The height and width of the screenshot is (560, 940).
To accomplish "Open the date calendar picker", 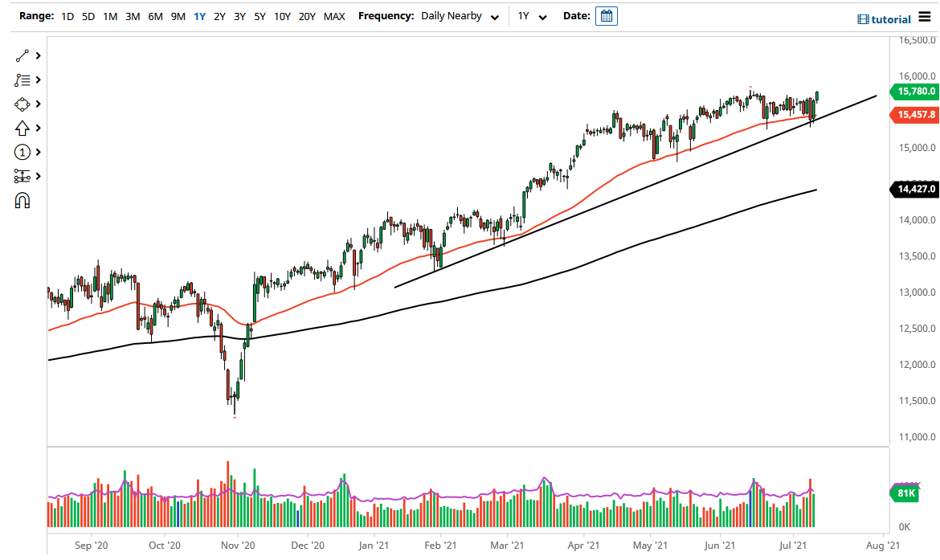I will pos(606,16).
